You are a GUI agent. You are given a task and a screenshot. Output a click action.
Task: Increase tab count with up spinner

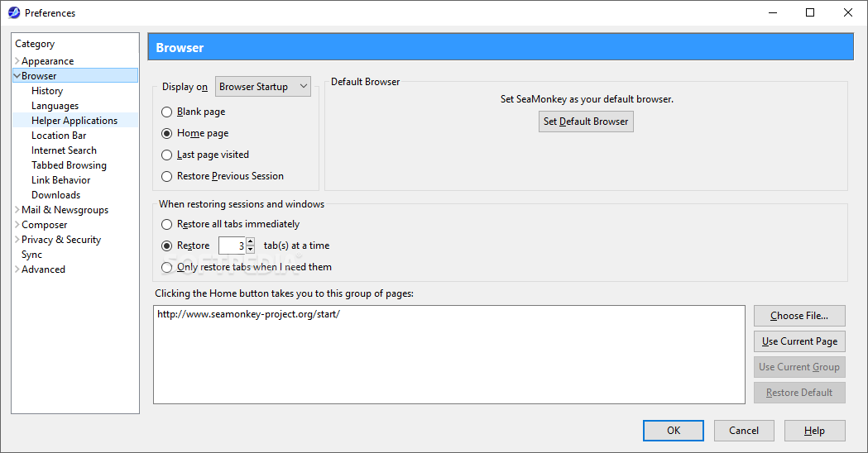tap(250, 241)
